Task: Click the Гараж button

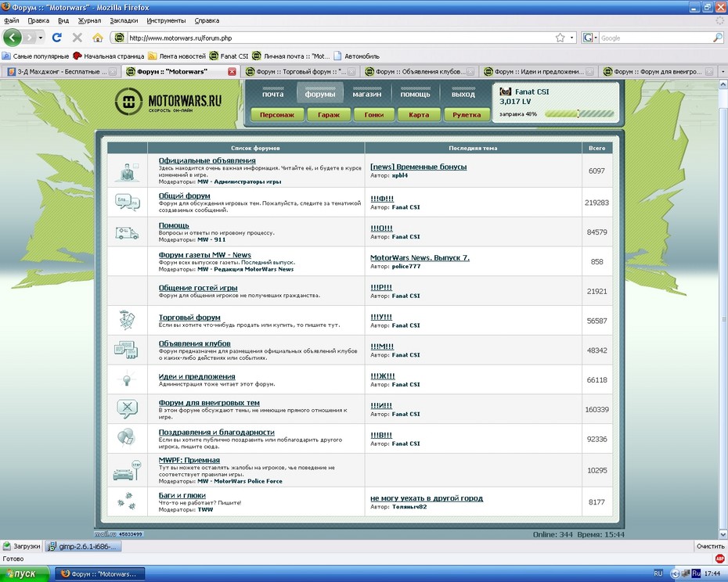Action: click(x=329, y=115)
